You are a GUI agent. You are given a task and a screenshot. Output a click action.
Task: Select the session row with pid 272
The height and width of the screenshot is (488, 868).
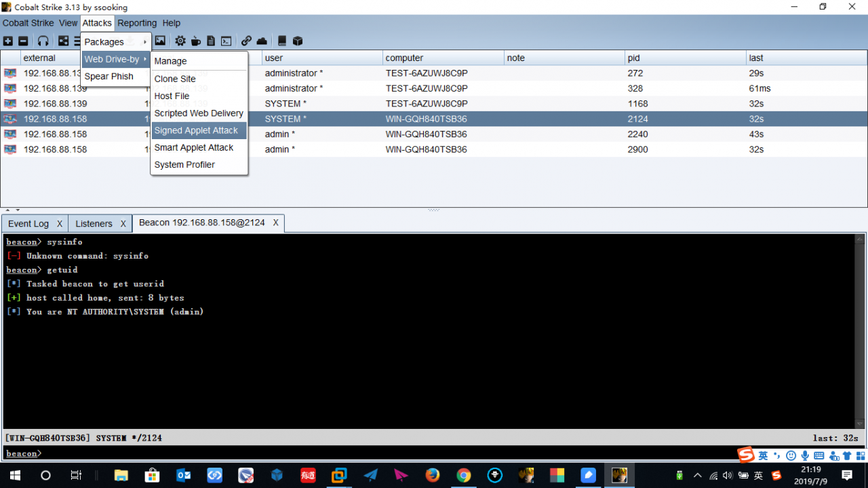(434, 73)
